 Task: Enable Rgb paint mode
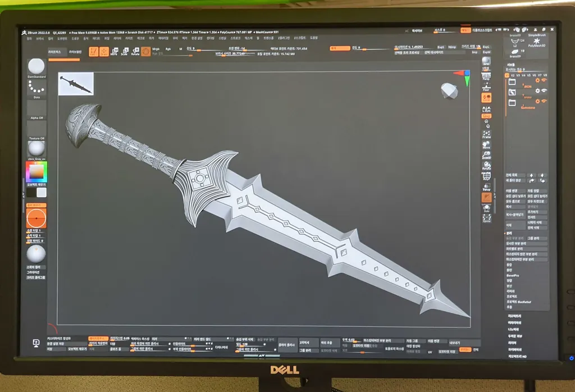pyautogui.click(x=168, y=49)
